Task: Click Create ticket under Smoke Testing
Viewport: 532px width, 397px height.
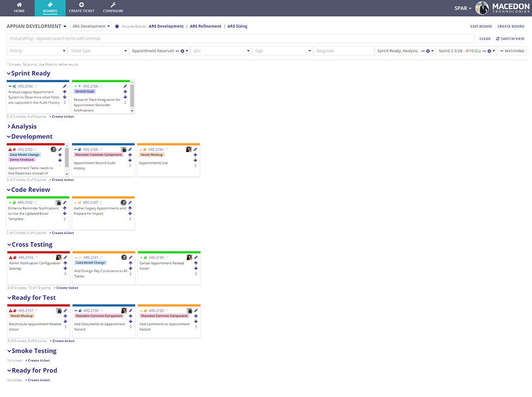Action: tap(37, 361)
